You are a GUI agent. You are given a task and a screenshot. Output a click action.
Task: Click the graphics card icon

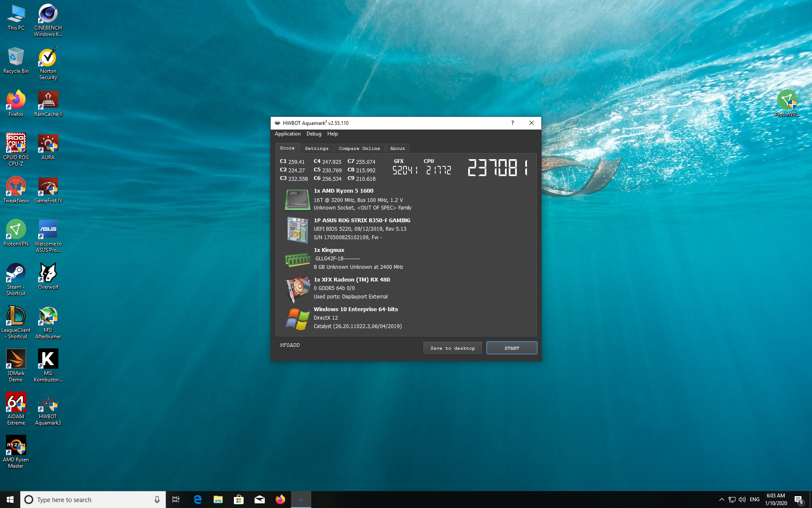[x=298, y=290]
